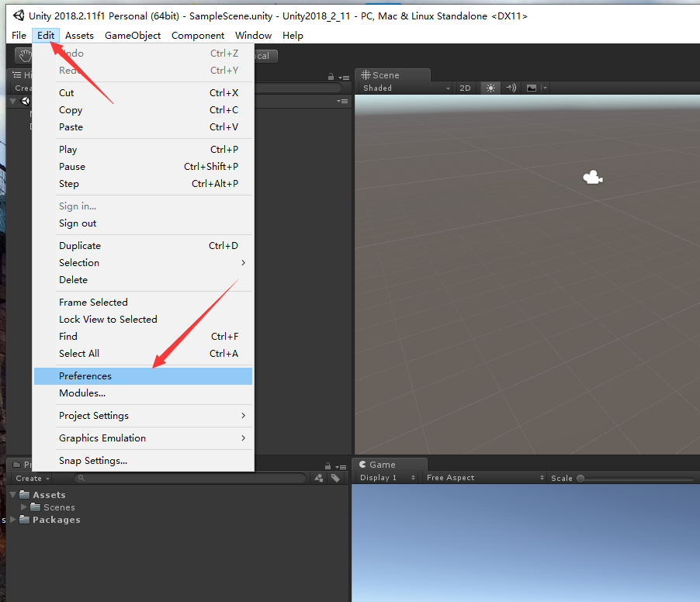The width and height of the screenshot is (700, 602).
Task: Click the Project search field
Action: [191, 478]
